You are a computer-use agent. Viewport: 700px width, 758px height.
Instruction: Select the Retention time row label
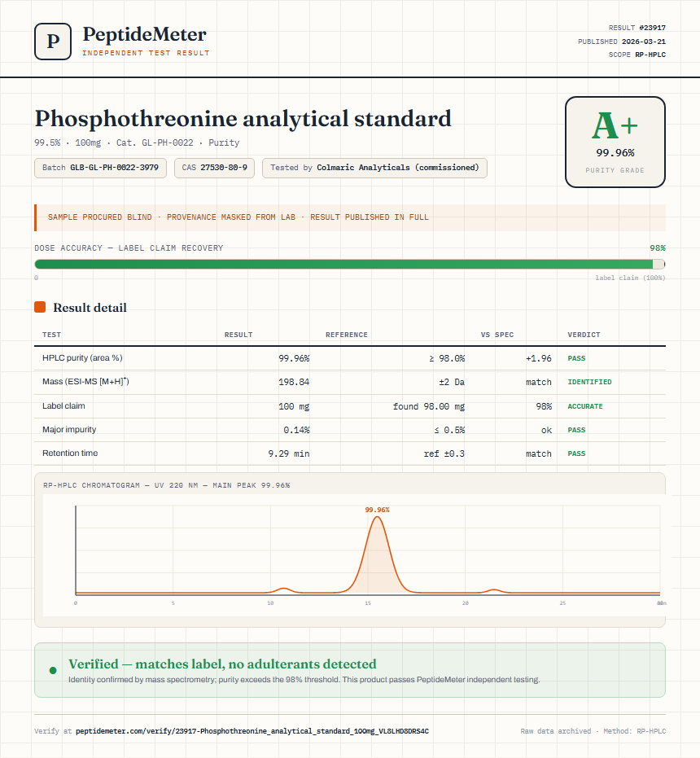click(70, 453)
